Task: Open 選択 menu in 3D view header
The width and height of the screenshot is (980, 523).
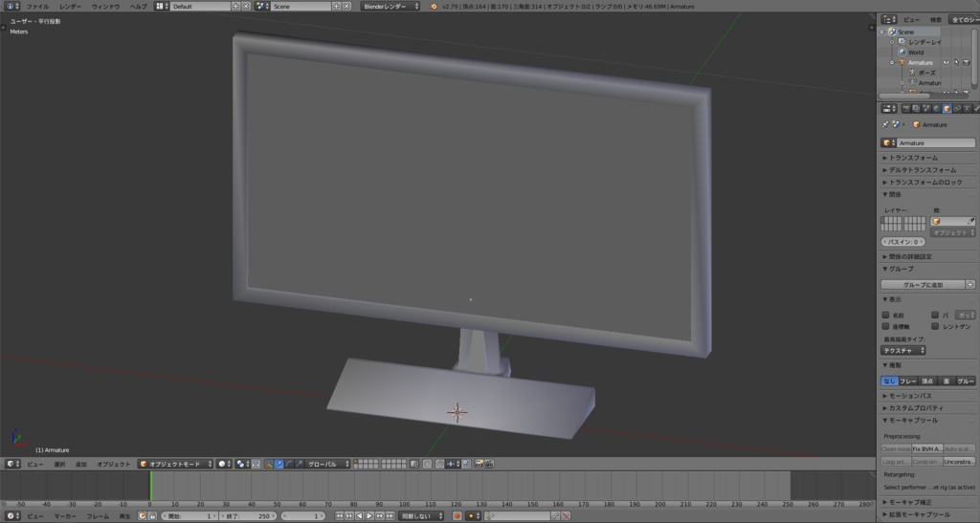Action: pyautogui.click(x=59, y=465)
